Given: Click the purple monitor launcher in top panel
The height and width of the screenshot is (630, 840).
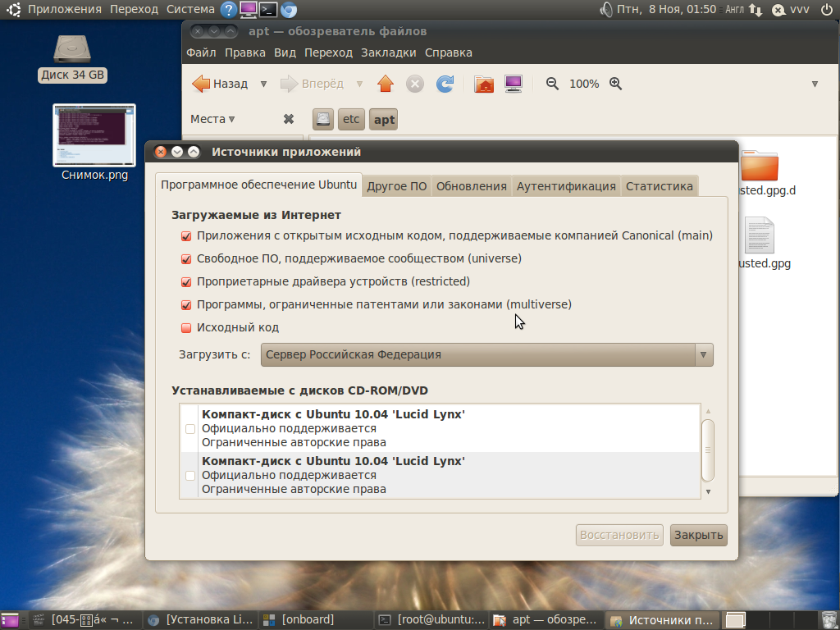Looking at the screenshot, I should (248, 9).
